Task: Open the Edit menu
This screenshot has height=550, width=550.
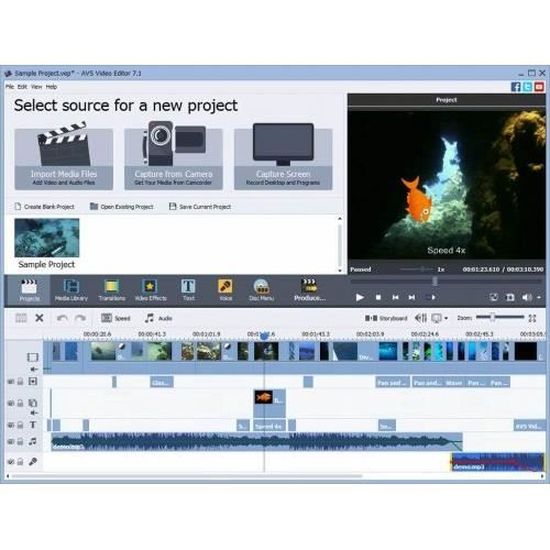Action: coord(22,87)
